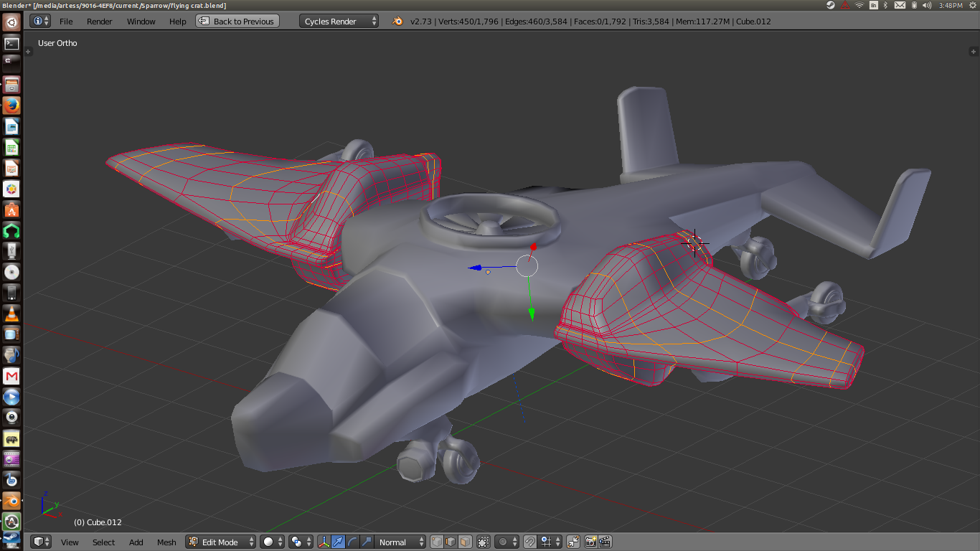Screen dimensions: 980x551
Task: Expand the tool shelf plus at top left
Action: pos(29,52)
